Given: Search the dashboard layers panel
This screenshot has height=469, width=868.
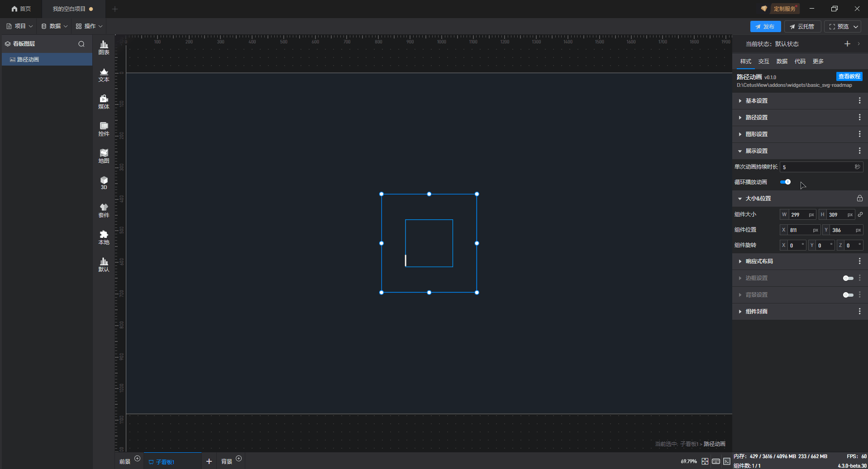Looking at the screenshot, I should [x=81, y=44].
